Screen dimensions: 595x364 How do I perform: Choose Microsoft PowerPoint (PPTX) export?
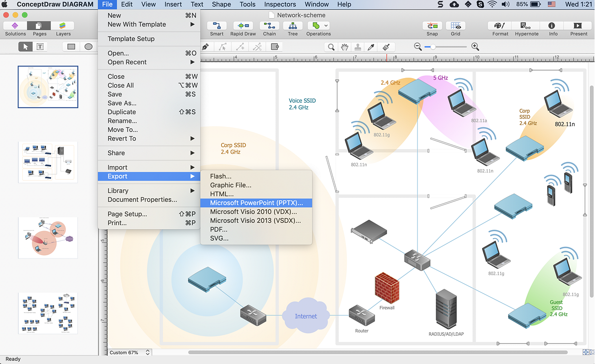(256, 203)
